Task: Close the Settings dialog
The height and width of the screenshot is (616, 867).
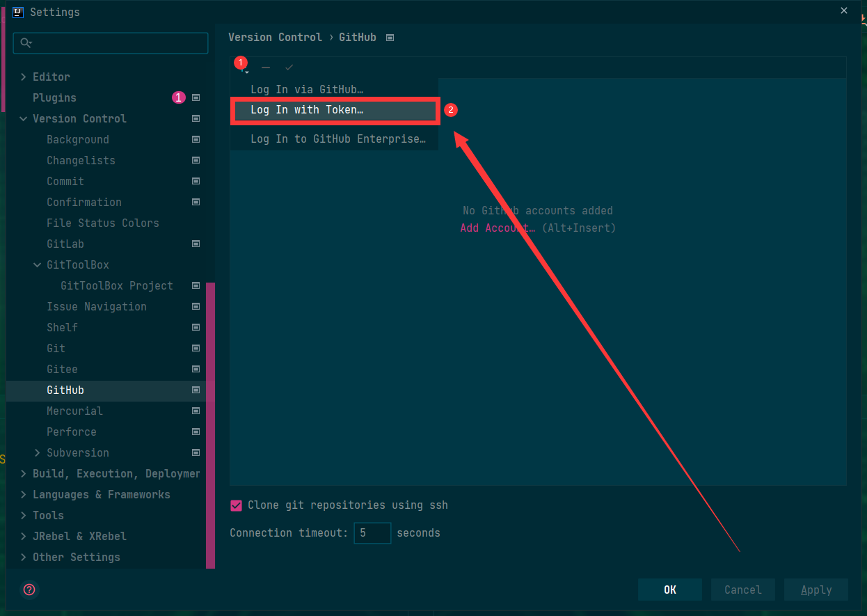Action: [844, 11]
